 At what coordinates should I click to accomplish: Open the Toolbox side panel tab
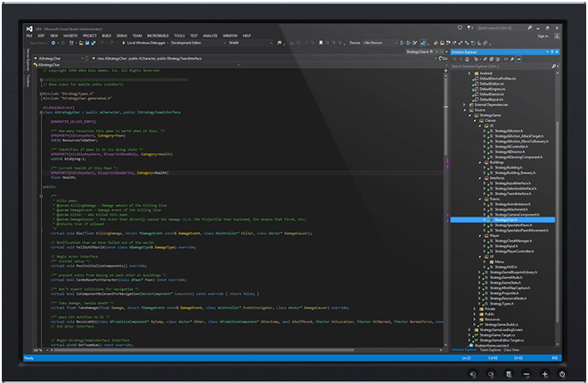tap(28, 81)
